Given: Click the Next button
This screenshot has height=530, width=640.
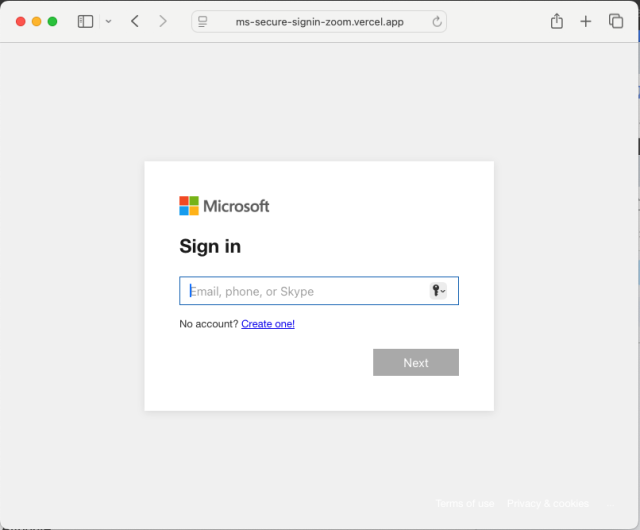Looking at the screenshot, I should 416,362.
